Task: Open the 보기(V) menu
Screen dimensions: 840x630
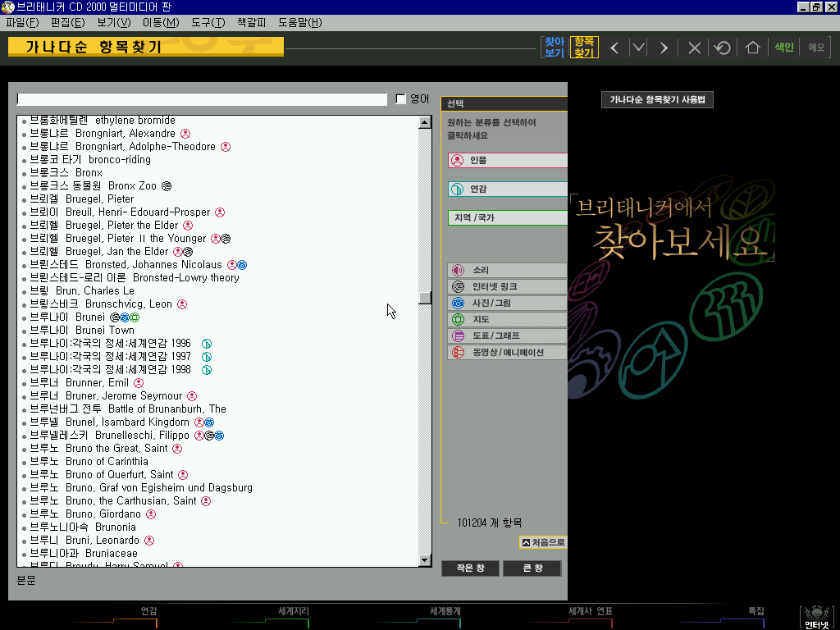Action: [x=113, y=22]
